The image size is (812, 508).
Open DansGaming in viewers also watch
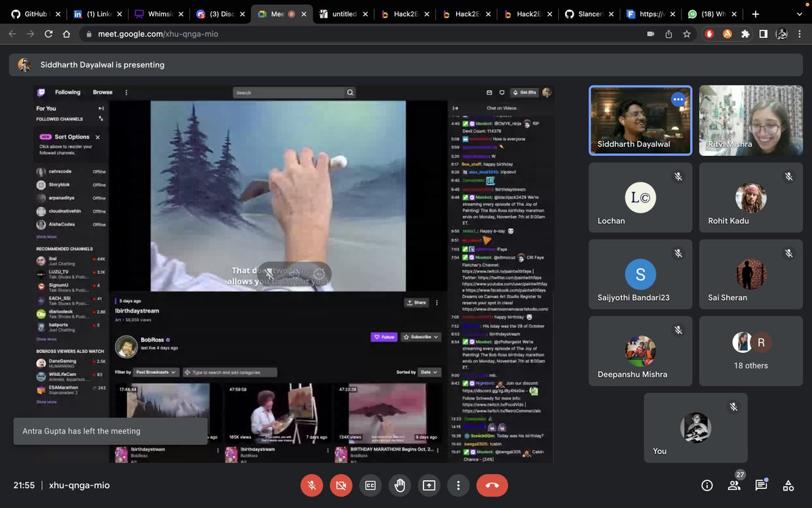point(72,363)
